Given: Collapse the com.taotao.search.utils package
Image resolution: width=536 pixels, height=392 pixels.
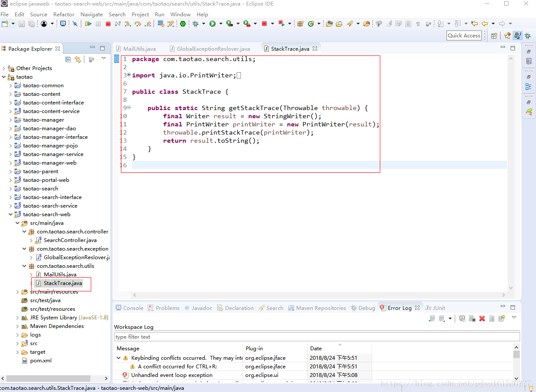Looking at the screenshot, I should tap(25, 266).
